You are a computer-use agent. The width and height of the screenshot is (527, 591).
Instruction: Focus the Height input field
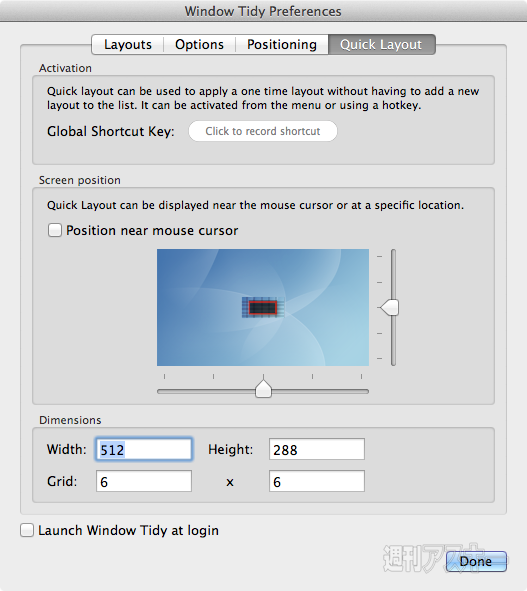(317, 449)
